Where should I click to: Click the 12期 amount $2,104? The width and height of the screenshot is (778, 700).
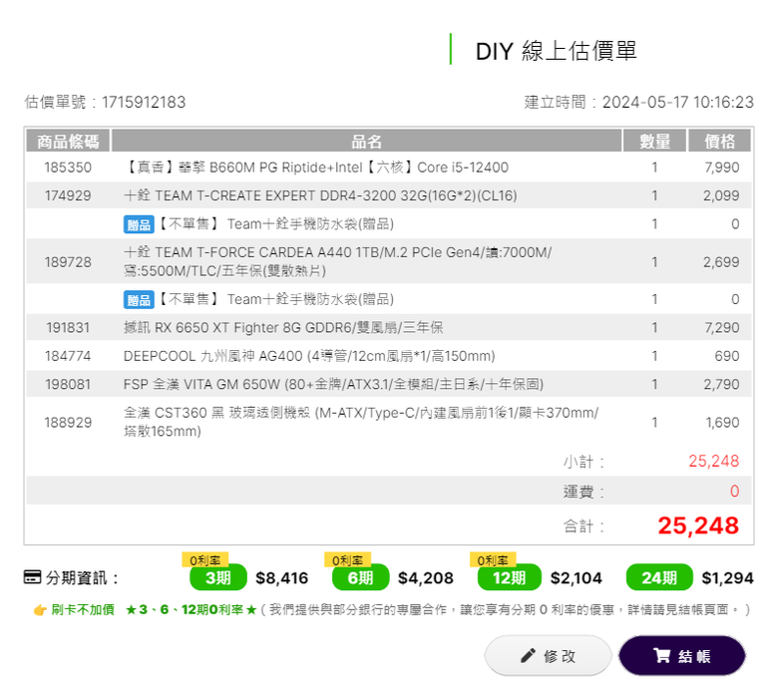pyautogui.click(x=577, y=578)
